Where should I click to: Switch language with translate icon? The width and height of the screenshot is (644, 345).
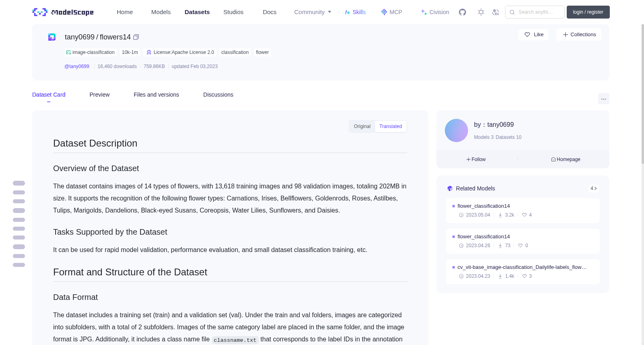coord(495,12)
